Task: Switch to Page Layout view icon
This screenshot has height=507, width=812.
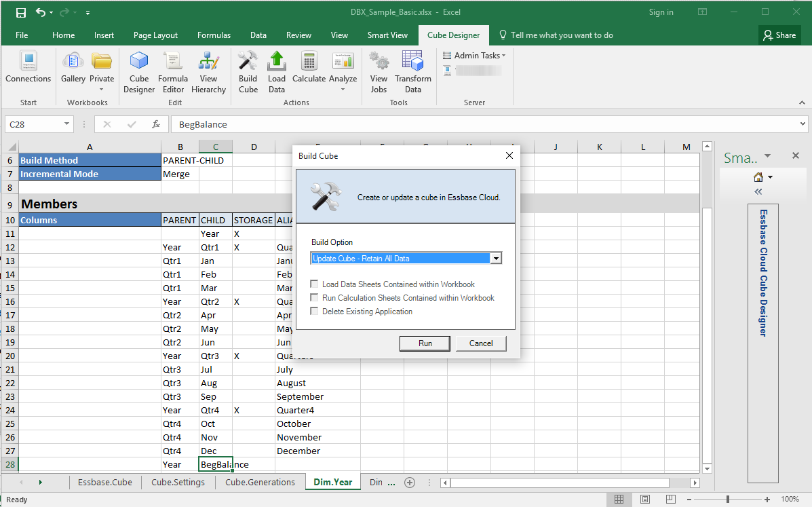Action: pos(644,500)
